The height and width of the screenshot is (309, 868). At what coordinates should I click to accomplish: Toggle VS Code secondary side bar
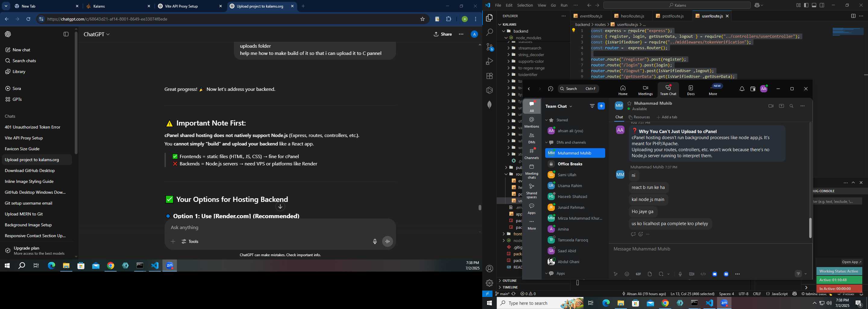[822, 5]
